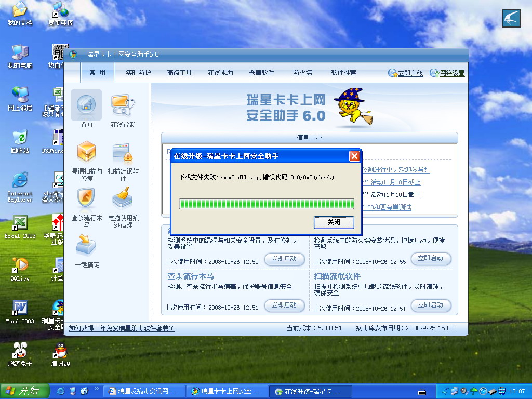The width and height of the screenshot is (532, 399).
Task: Switch to the 防火墙 tab
Action: (x=302, y=73)
